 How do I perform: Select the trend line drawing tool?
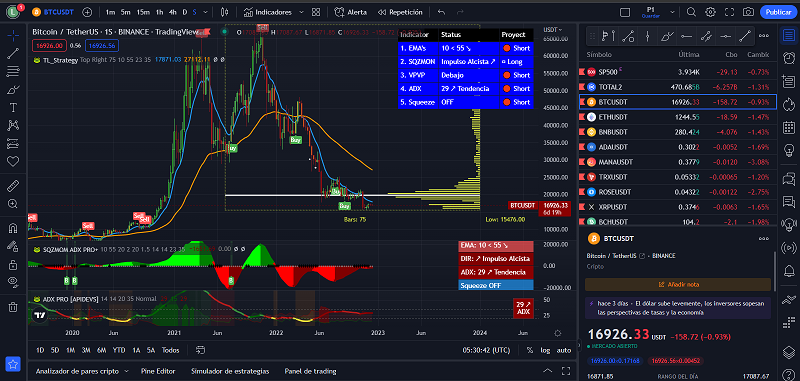click(13, 53)
